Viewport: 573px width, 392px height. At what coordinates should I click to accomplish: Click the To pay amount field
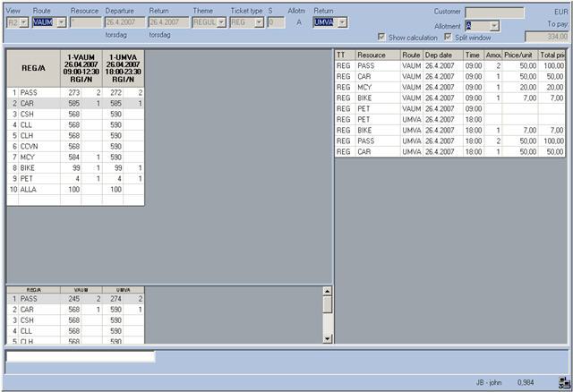547,37
